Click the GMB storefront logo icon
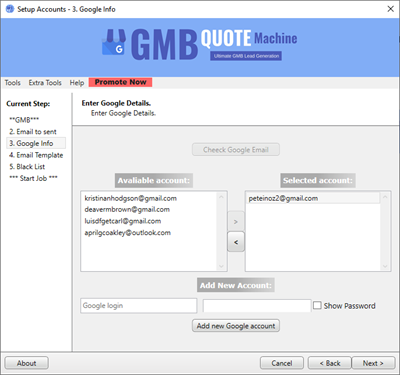The height and width of the screenshot is (375, 400). click(x=114, y=43)
